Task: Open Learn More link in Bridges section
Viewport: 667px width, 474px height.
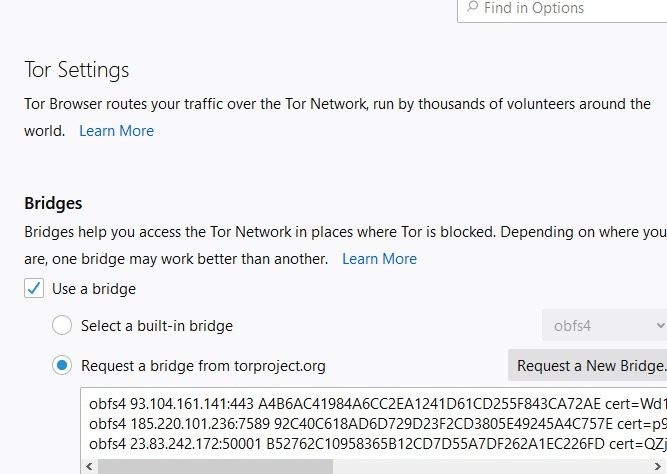Action: click(x=379, y=259)
